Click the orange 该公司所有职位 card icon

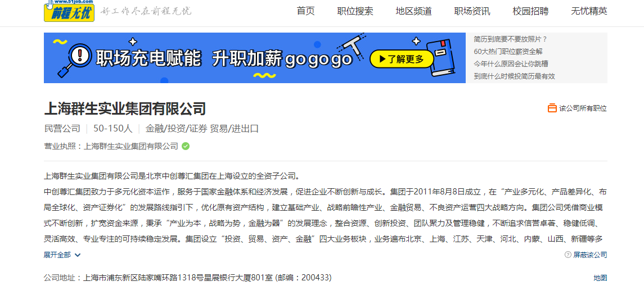point(552,108)
